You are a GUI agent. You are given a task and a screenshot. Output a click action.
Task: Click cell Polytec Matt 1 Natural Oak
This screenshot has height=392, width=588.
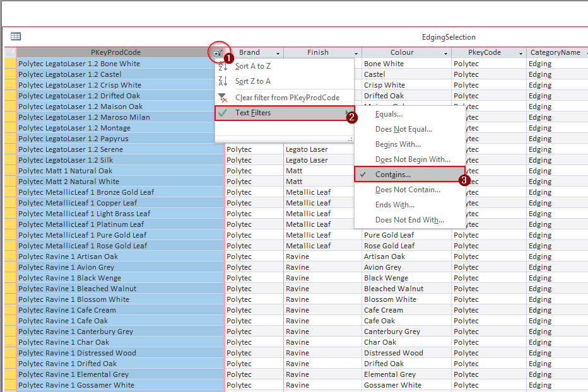[x=121, y=171]
